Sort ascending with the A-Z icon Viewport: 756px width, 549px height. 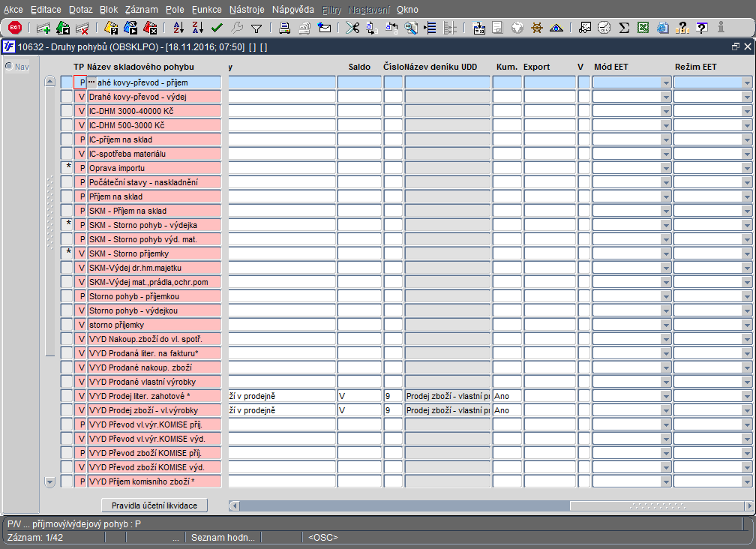click(x=178, y=28)
